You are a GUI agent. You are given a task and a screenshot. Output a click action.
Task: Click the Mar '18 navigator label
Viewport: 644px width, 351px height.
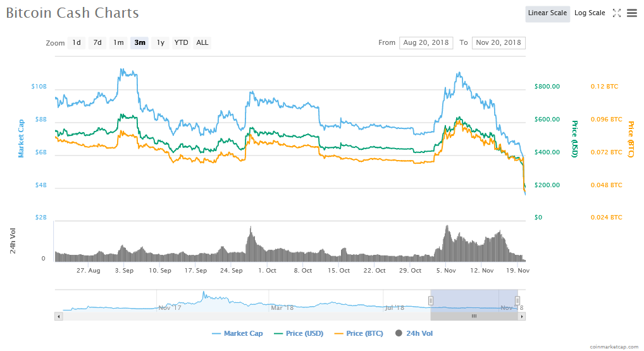(282, 307)
